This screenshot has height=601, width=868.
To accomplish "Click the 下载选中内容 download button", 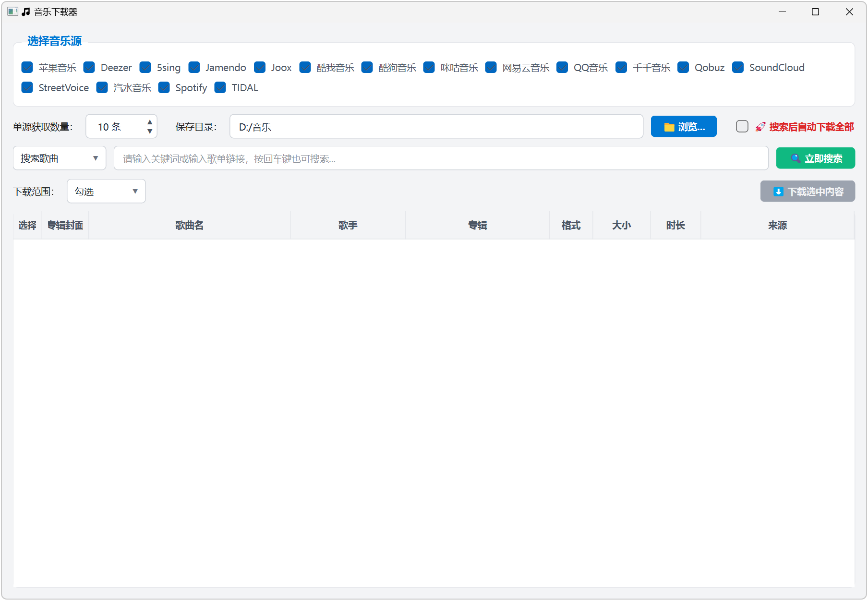I will pyautogui.click(x=808, y=192).
